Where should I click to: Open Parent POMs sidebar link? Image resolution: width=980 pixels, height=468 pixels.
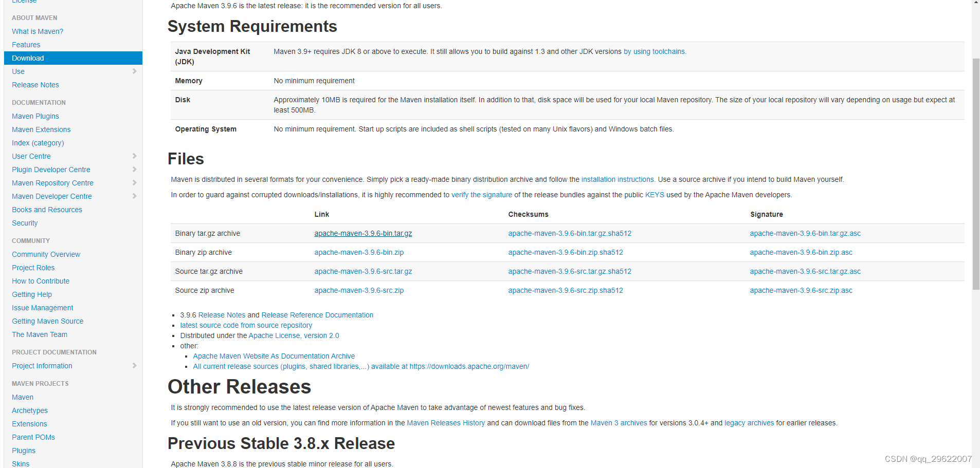tap(33, 437)
